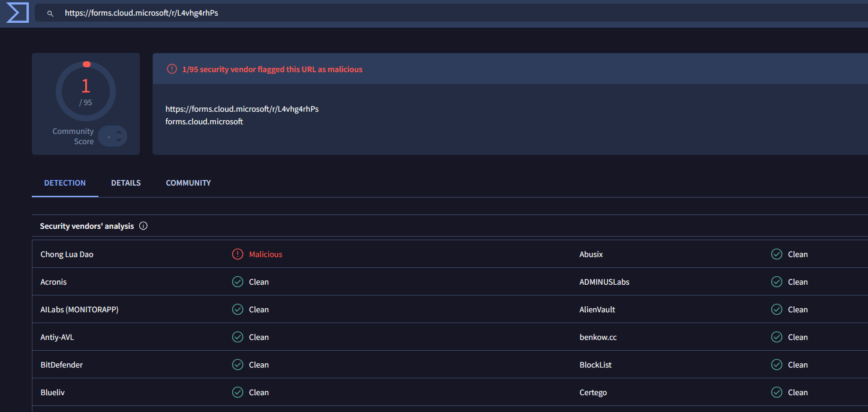Click vendor name Antiy-AVL

57,337
